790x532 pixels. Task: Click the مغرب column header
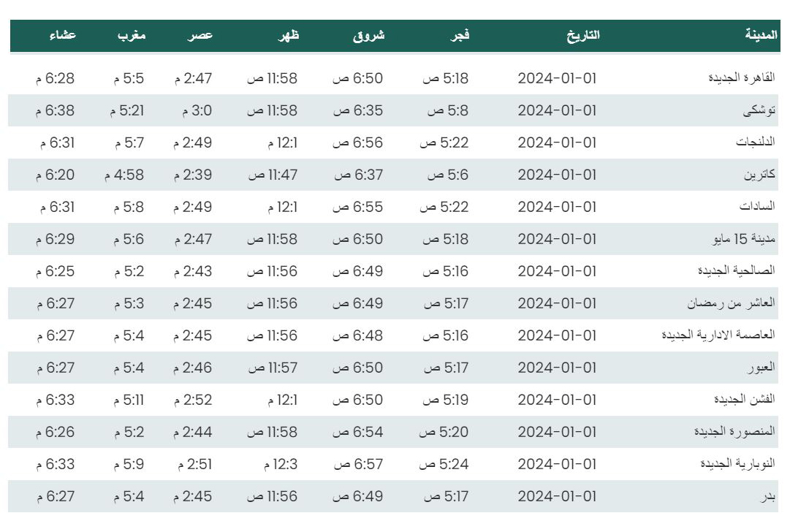(x=132, y=35)
